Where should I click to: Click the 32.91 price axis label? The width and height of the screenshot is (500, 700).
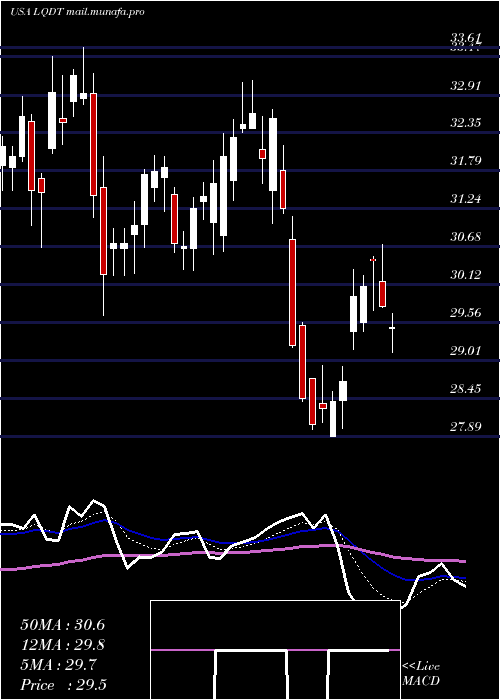point(466,86)
